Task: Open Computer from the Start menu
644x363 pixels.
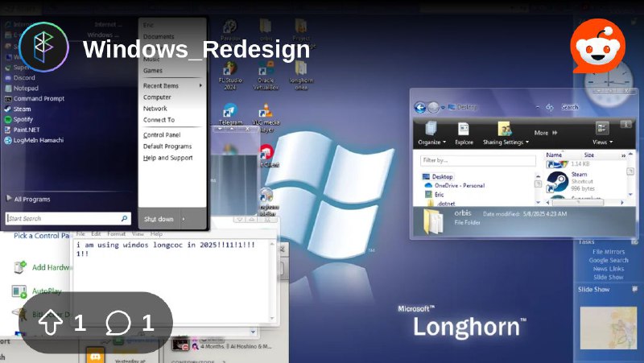Action: (157, 97)
